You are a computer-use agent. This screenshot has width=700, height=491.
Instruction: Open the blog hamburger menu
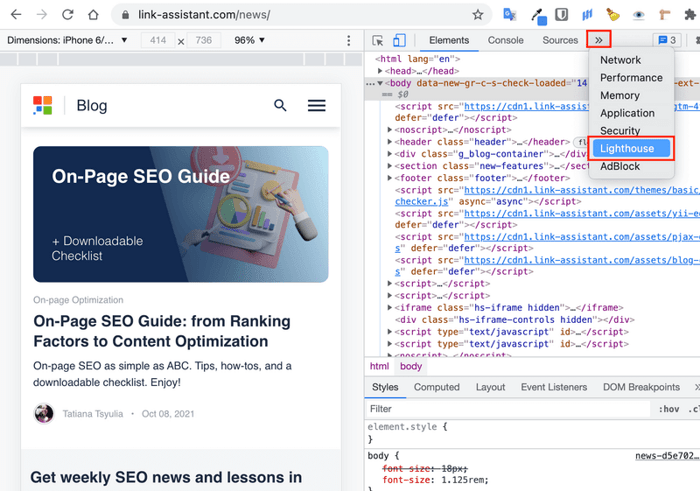[317, 105]
